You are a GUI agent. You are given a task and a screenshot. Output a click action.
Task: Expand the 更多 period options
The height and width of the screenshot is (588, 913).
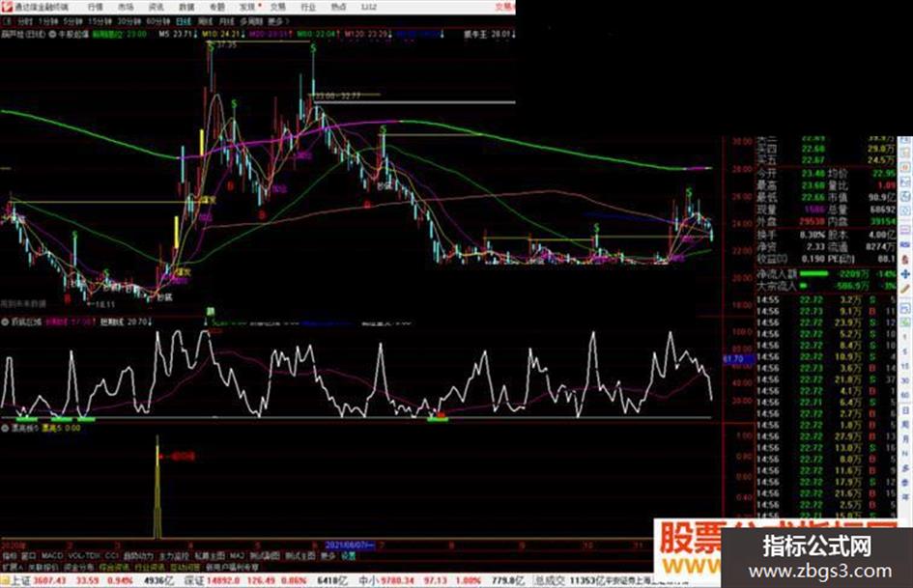tap(276, 21)
